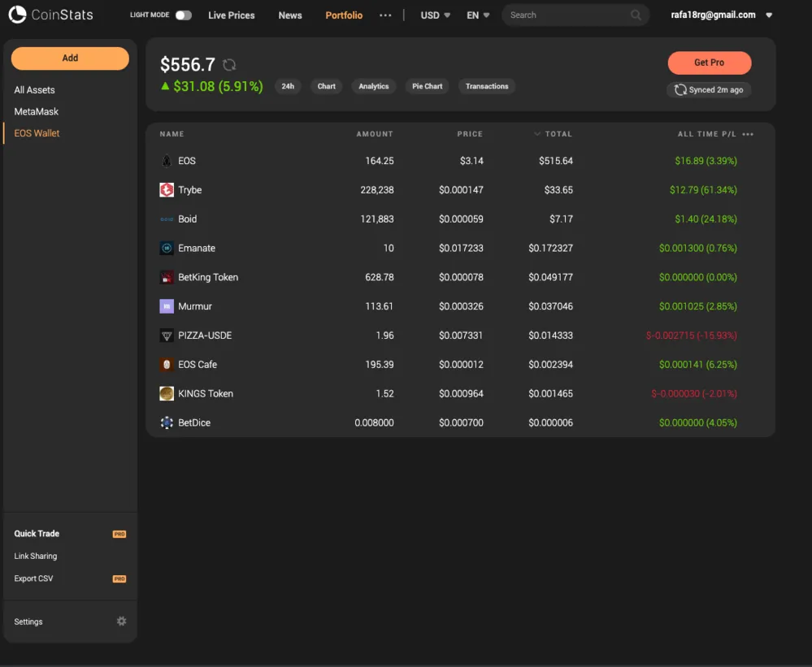812x667 pixels.
Task: Click the CoinStats logo icon
Action: point(17,15)
